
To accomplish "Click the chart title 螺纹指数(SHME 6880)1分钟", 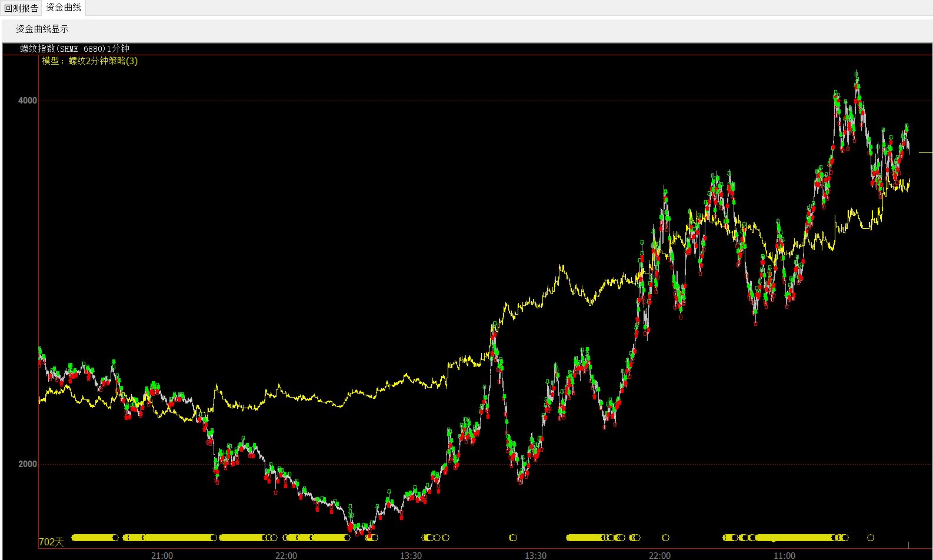I will click(75, 49).
